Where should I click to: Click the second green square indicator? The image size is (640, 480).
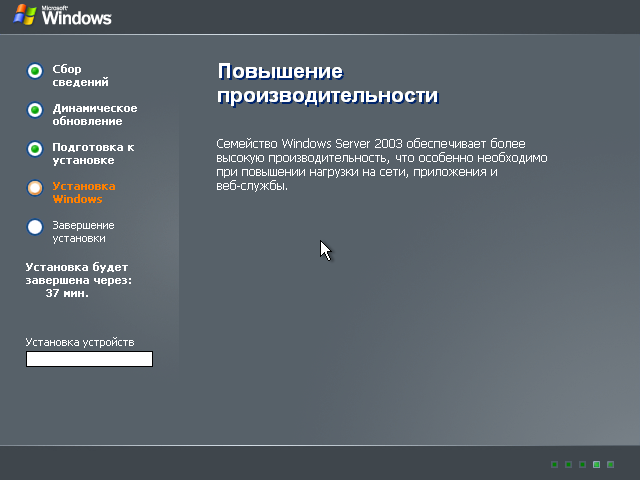point(568,464)
